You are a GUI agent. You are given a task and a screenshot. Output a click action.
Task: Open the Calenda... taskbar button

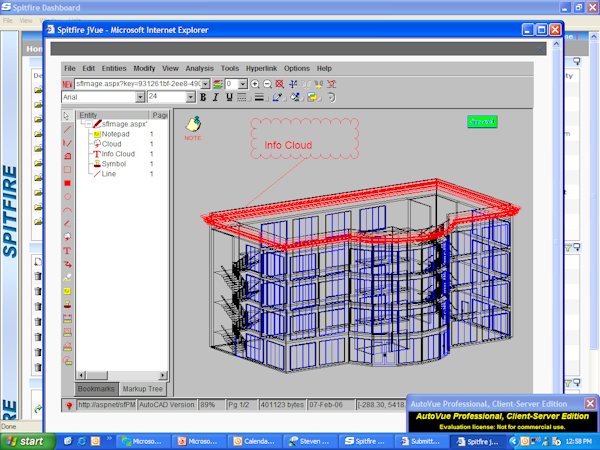(254, 441)
